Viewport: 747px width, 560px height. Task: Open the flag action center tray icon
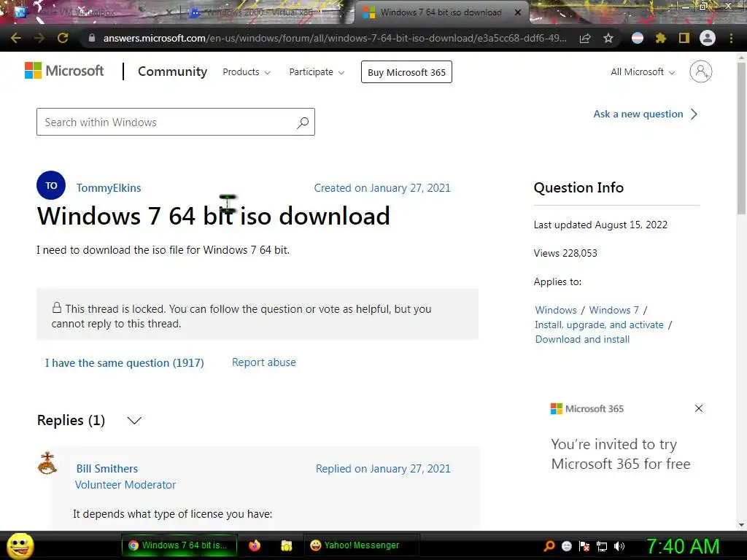point(584,546)
